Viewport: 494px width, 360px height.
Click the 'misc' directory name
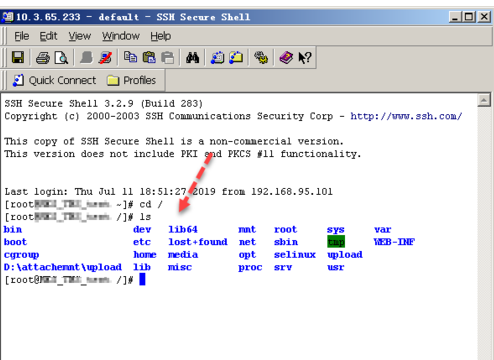[x=180, y=267]
